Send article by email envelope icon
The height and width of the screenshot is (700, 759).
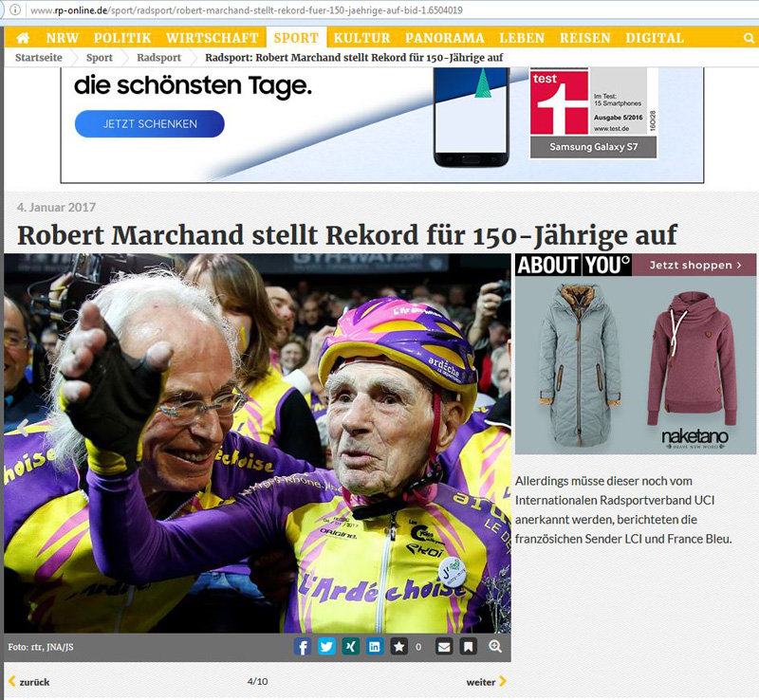tap(444, 647)
